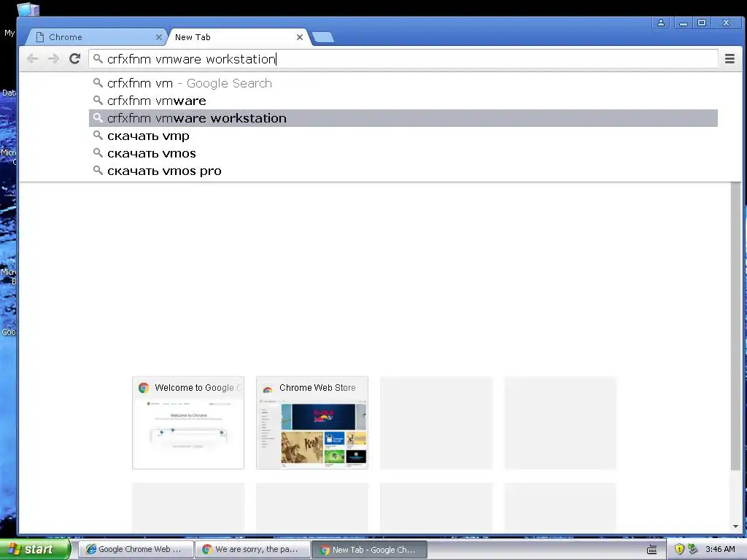Select the 'New Tab' tab
Viewport: 747px width, 560px height.
pyautogui.click(x=239, y=37)
